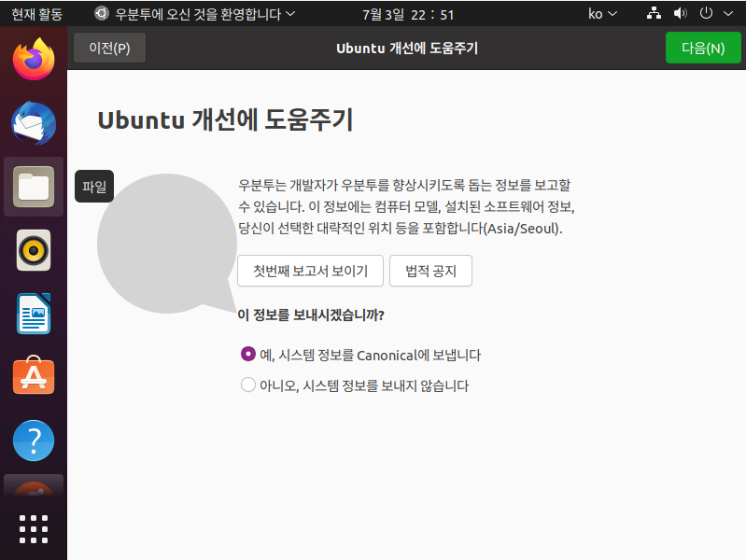Click the volume speaker icon

pyautogui.click(x=681, y=13)
